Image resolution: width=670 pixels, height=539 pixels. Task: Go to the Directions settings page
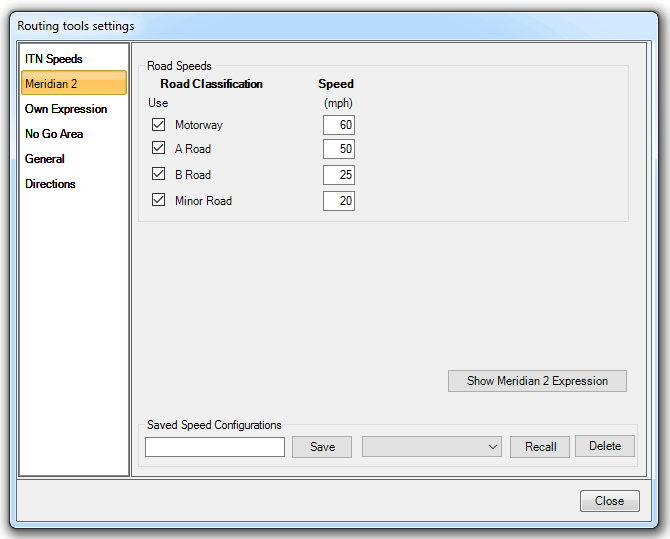click(x=50, y=184)
